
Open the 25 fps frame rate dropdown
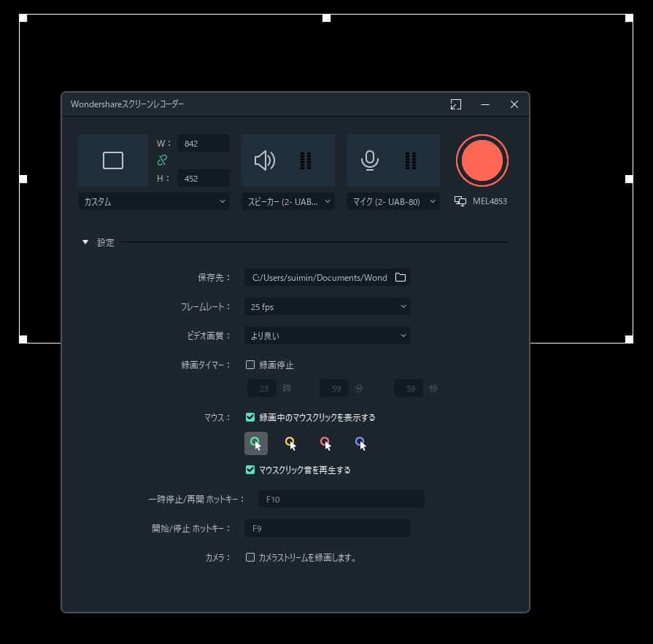(x=327, y=307)
